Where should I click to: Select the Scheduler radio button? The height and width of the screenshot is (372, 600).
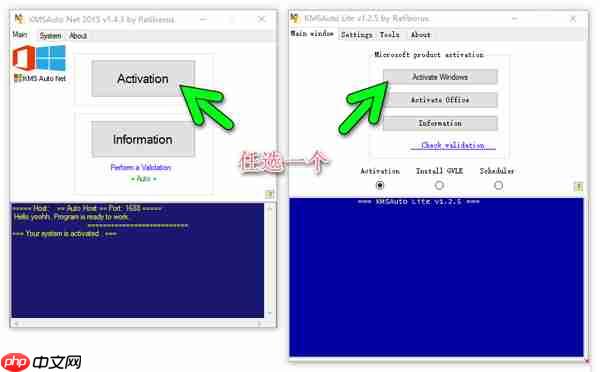(x=498, y=186)
